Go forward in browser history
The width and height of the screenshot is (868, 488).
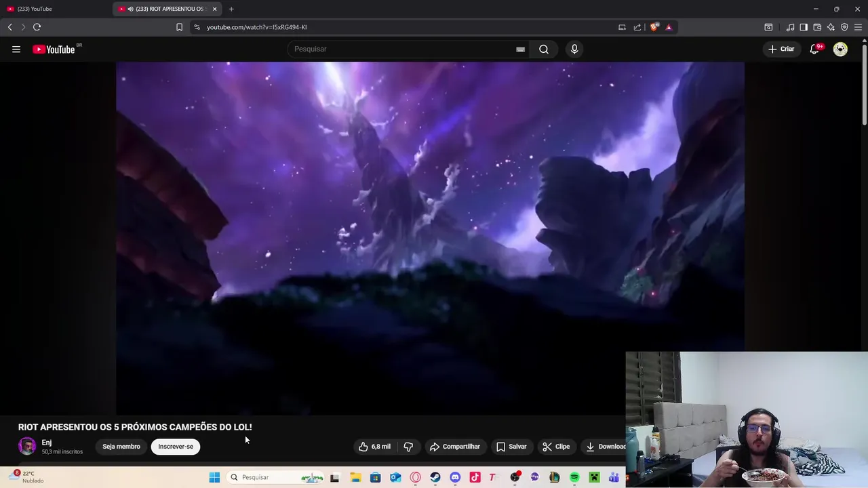pyautogui.click(x=23, y=27)
